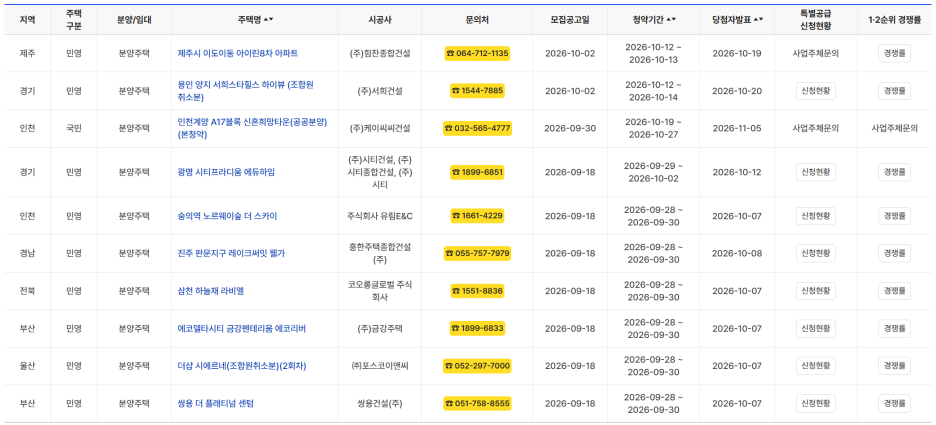The height and width of the screenshot is (425, 936).
Task: Select winner announcement date 2026-10-20
Action: coord(737,91)
